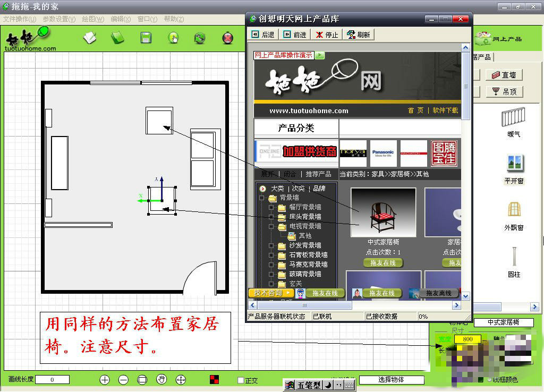Open the 首页 home link
544x392 pixels.
[415, 110]
